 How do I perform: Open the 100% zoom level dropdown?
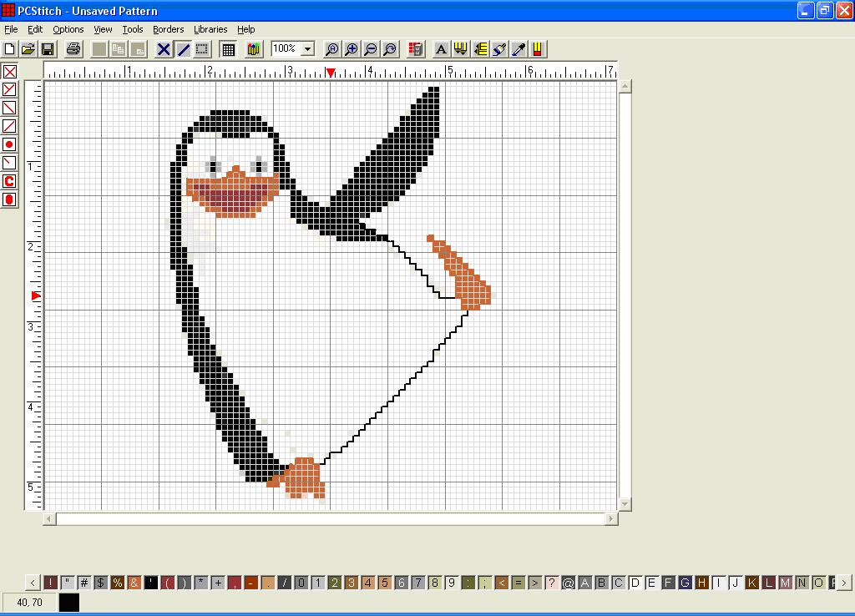click(307, 49)
